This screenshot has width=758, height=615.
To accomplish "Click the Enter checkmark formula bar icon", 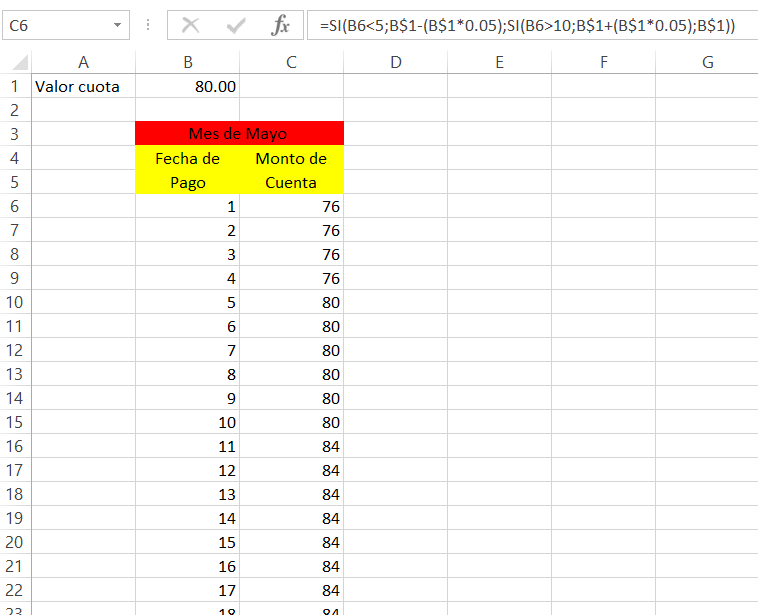I will tap(236, 25).
